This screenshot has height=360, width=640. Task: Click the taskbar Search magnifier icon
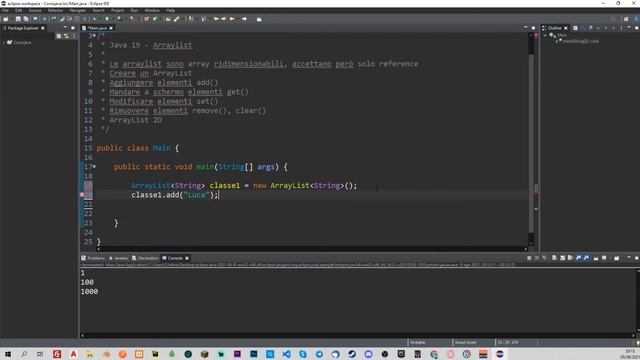click(x=24, y=354)
